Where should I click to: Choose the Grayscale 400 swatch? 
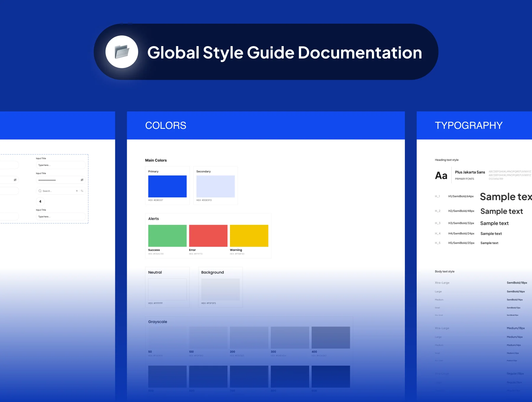331,338
